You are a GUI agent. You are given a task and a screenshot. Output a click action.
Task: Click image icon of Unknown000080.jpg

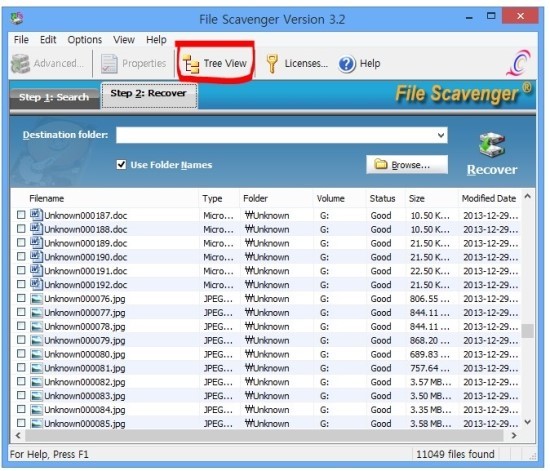click(36, 354)
